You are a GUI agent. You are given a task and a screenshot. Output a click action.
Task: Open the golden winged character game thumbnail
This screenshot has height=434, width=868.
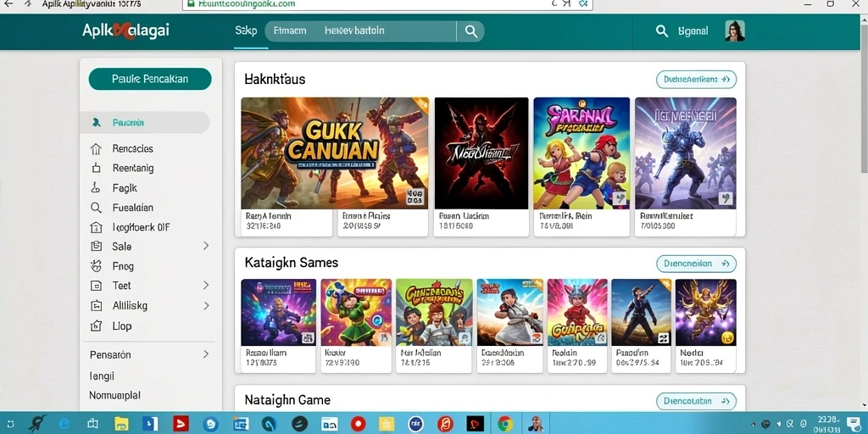[x=706, y=312]
